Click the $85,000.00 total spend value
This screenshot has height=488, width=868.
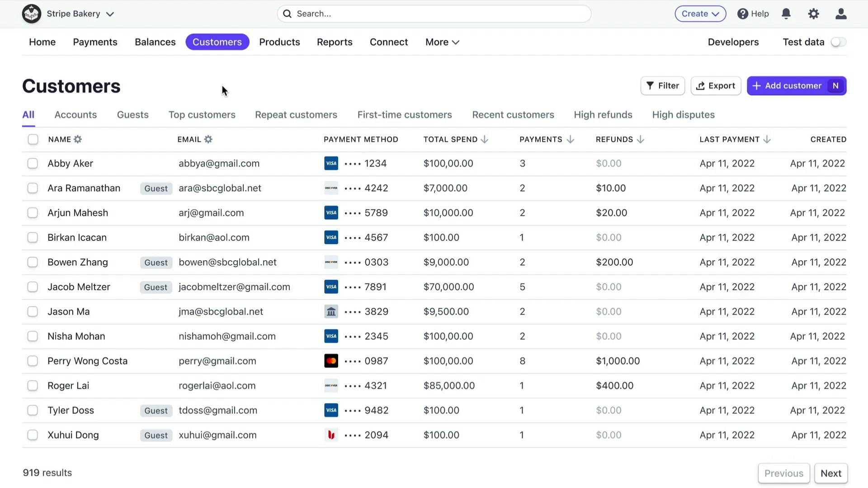449,386
